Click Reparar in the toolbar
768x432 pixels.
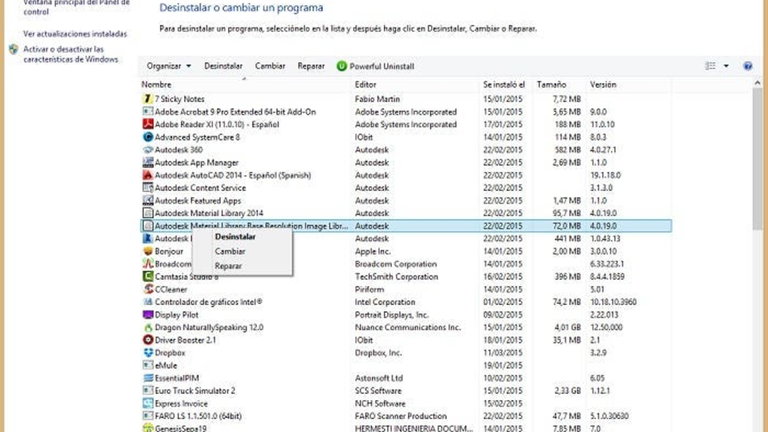[311, 66]
